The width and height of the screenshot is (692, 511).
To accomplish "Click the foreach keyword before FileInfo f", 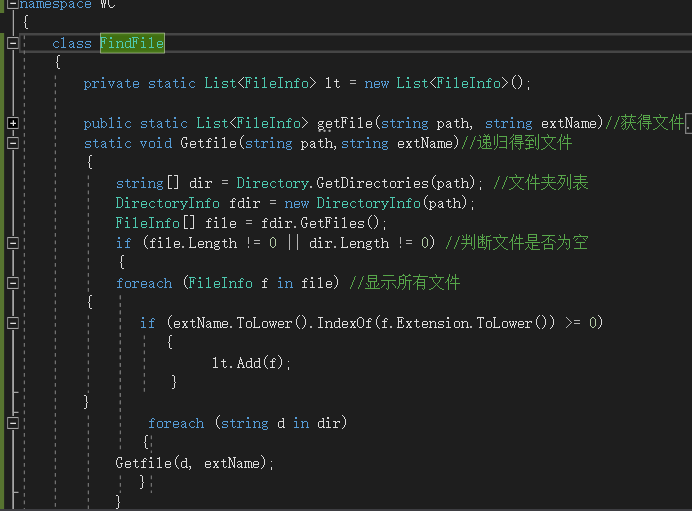I will [x=144, y=283].
